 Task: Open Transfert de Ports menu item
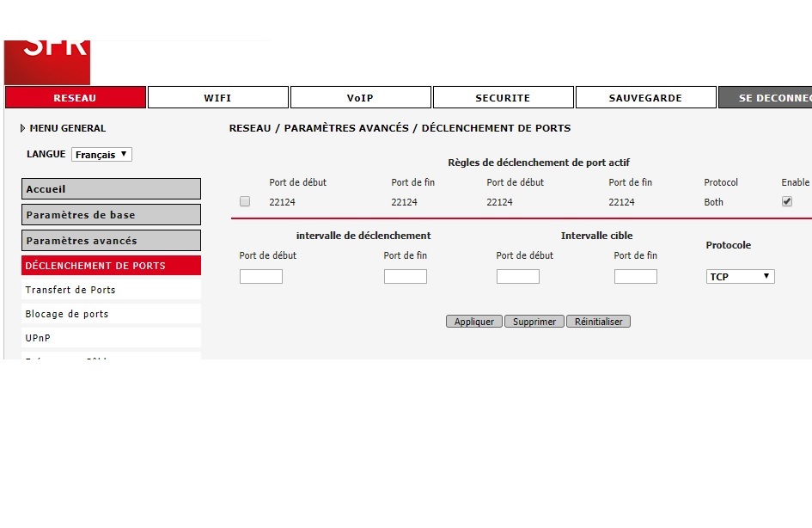(111, 290)
